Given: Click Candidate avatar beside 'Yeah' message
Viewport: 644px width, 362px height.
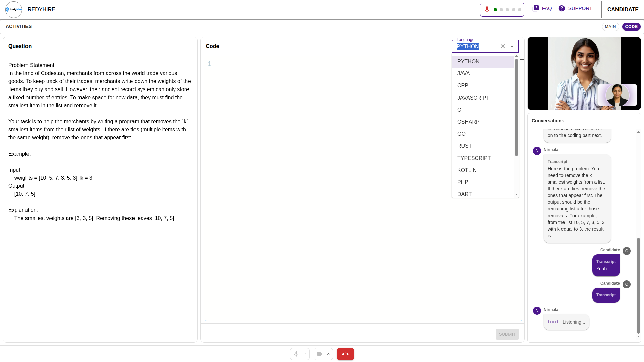Looking at the screenshot, I should tap(627, 251).
